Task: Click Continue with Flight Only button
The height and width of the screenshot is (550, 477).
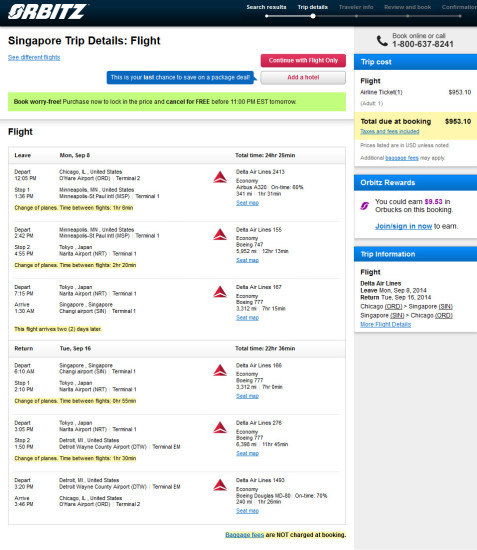Action: click(303, 60)
